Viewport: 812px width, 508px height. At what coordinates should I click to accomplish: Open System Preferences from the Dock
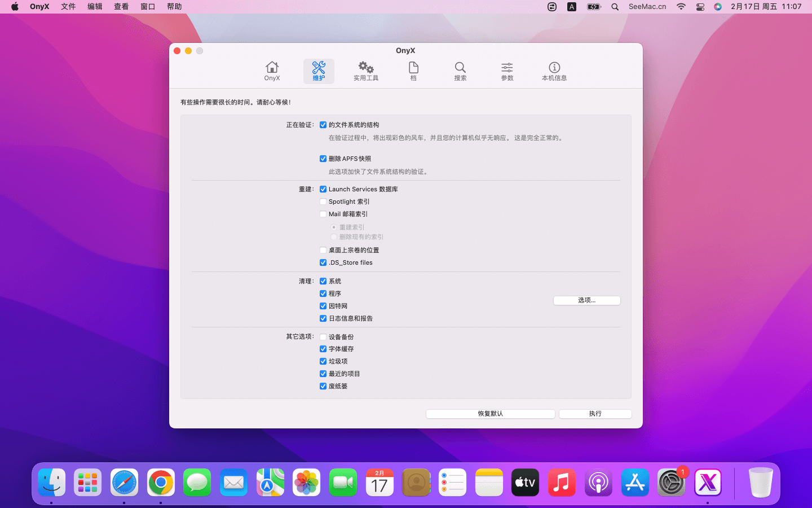click(x=671, y=483)
